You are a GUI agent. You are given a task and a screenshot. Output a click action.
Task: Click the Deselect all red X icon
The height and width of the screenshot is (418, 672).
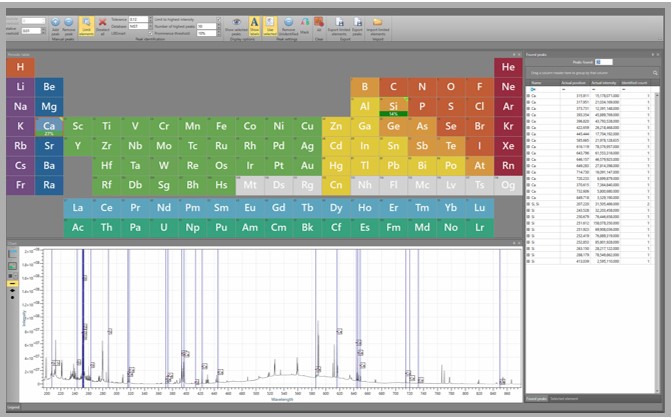[x=102, y=23]
